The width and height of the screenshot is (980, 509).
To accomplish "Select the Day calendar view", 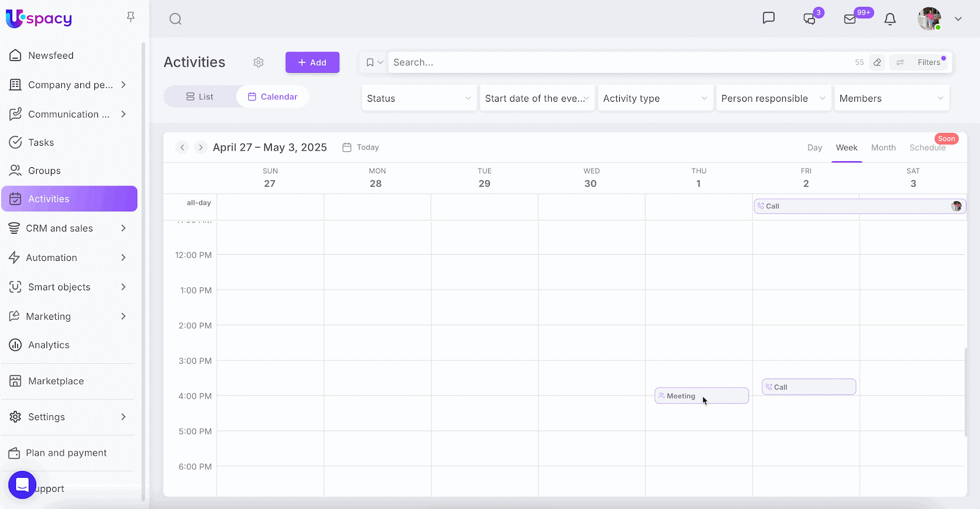I will pyautogui.click(x=814, y=148).
